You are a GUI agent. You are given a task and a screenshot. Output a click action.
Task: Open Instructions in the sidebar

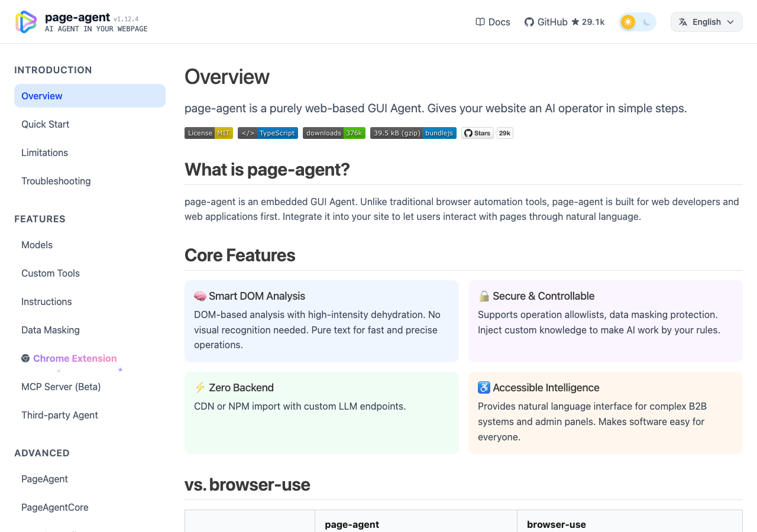tap(90, 301)
